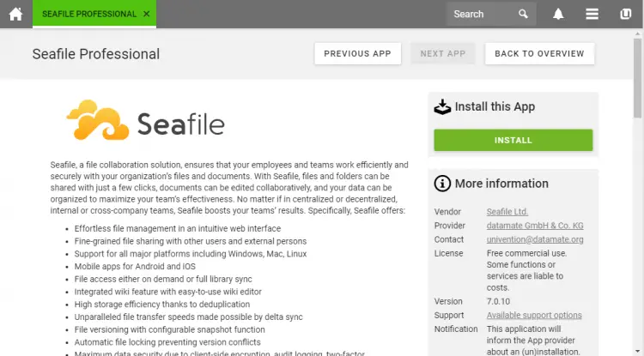Screen dimensions: 644x356
Task: Go to the PREVIOUS APP
Action: [x=358, y=54]
